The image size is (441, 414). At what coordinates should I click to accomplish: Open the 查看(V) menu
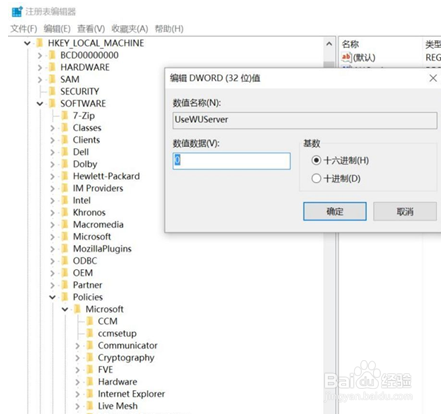pyautogui.click(x=91, y=29)
